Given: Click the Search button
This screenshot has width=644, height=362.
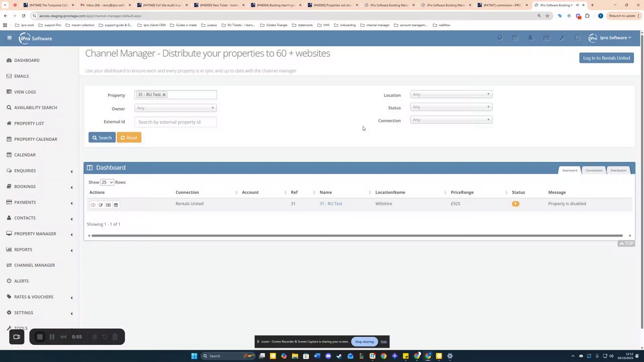Looking at the screenshot, I should [102, 137].
